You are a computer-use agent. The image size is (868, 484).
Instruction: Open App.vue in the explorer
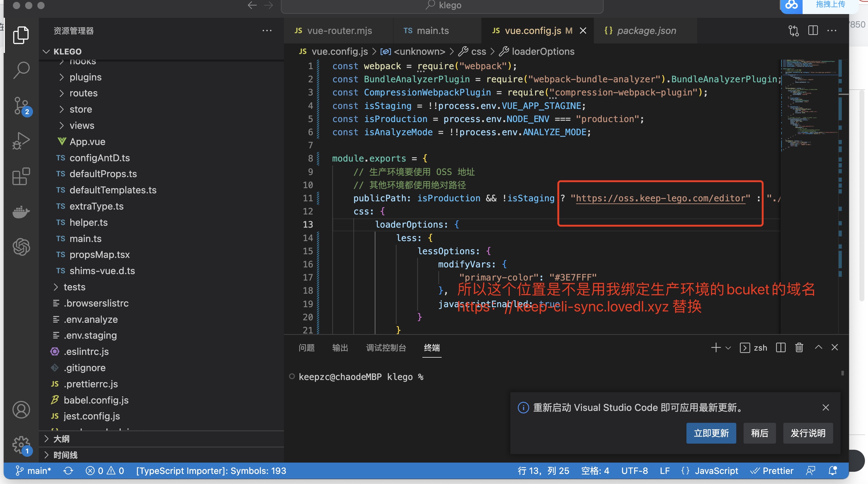[x=87, y=142]
